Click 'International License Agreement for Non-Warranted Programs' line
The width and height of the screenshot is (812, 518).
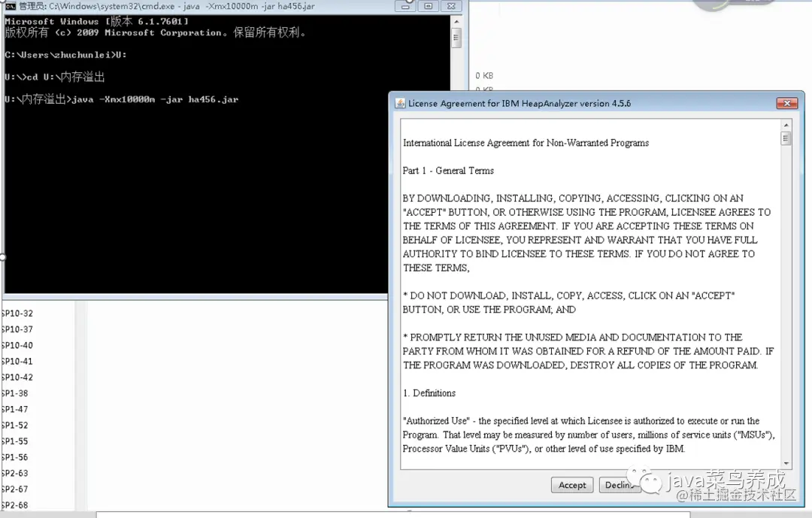[x=526, y=143]
